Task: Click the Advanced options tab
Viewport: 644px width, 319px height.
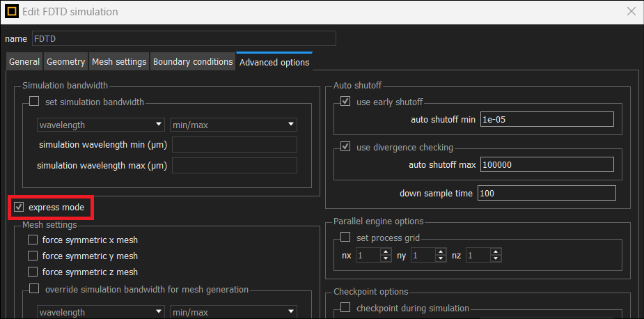Action: (x=274, y=62)
